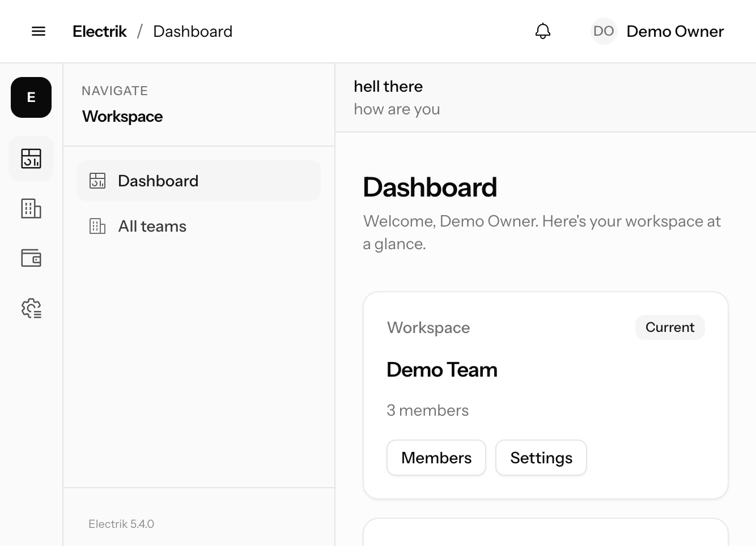The width and height of the screenshot is (756, 546).
Task: Click the All teams building icon
Action: coord(97,226)
